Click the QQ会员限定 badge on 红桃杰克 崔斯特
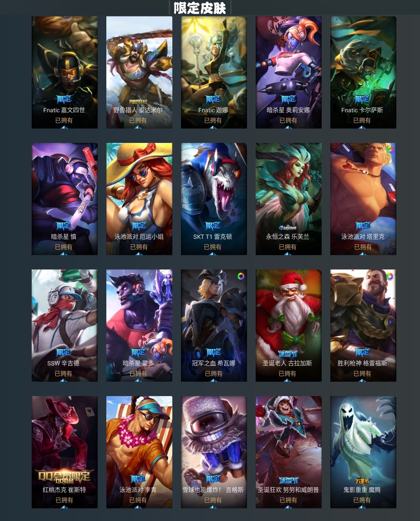 click(x=64, y=477)
